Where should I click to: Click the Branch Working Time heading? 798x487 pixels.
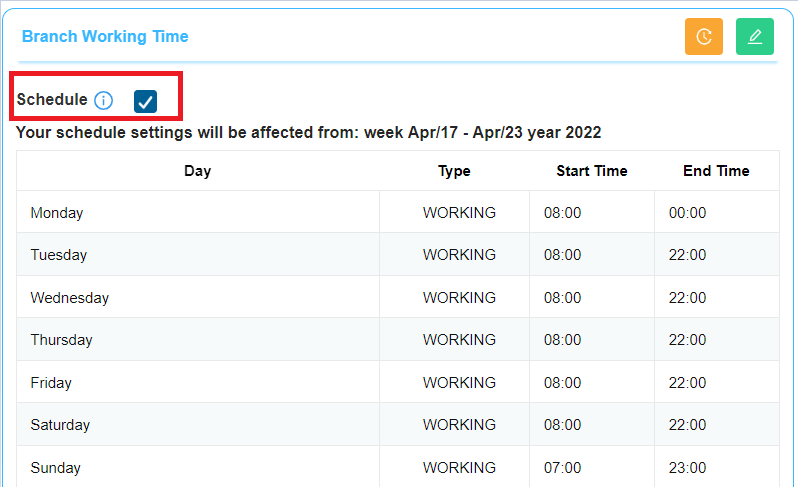(x=105, y=37)
